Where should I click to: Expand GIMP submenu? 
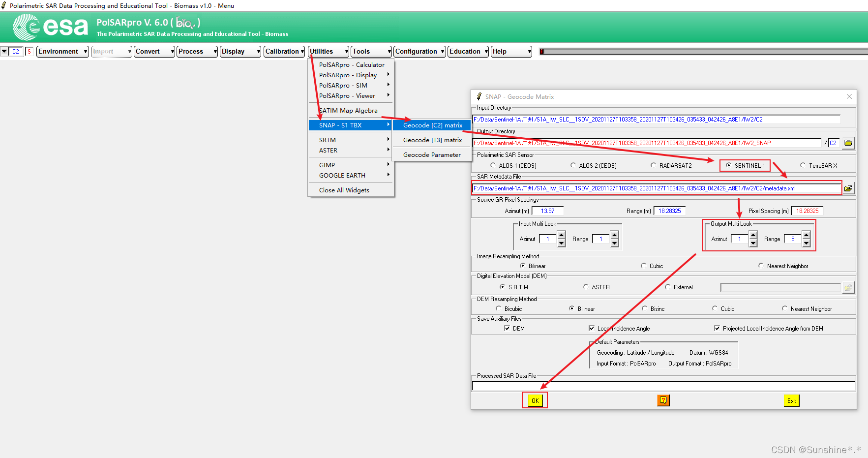[351, 165]
